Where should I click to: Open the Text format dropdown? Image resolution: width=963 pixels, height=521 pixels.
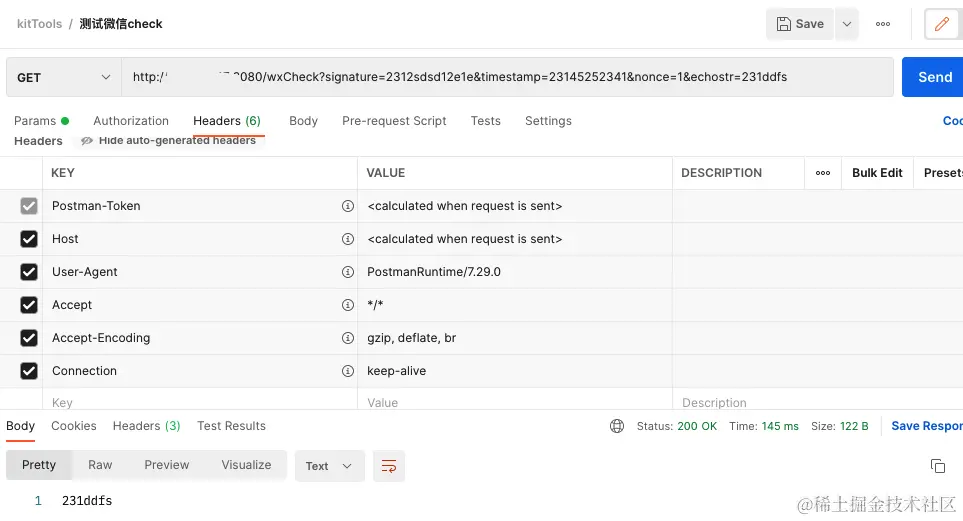click(330, 466)
